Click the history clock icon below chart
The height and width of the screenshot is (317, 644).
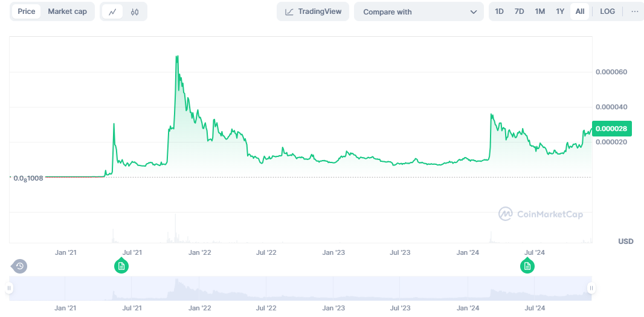[x=19, y=266]
